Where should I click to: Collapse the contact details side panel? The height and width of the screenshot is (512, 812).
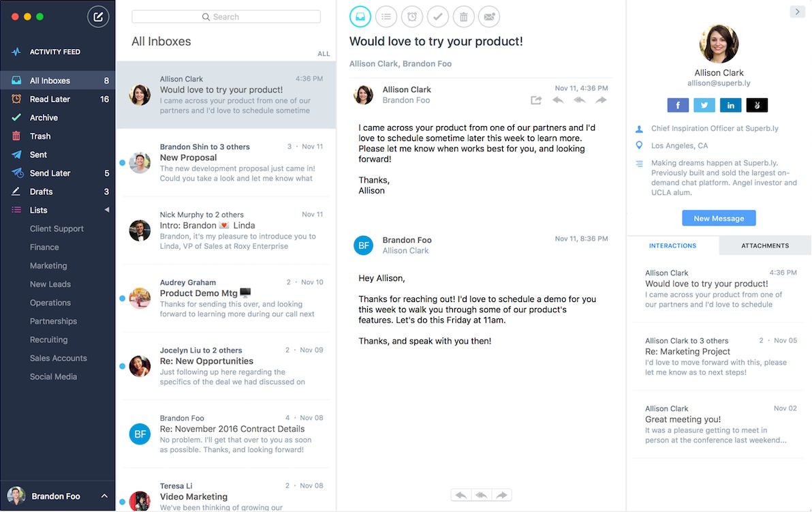coord(797,12)
